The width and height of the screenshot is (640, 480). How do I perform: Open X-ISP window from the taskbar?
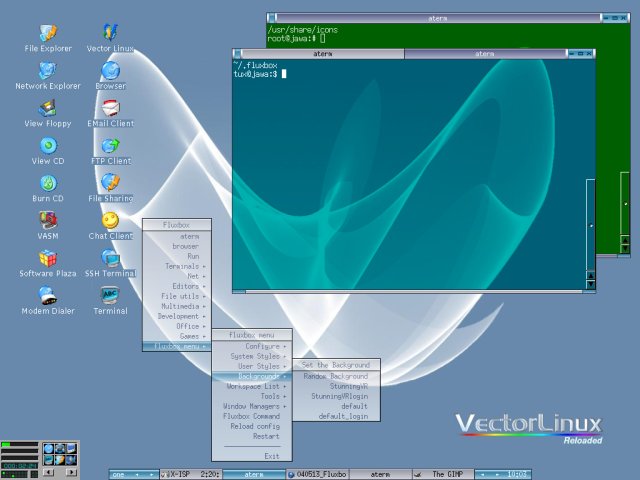[191, 474]
